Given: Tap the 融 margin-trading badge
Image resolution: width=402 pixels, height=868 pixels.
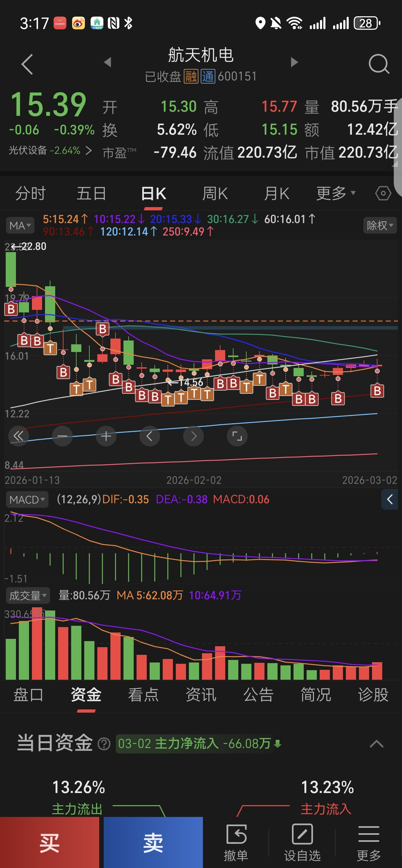Looking at the screenshot, I should (191, 77).
